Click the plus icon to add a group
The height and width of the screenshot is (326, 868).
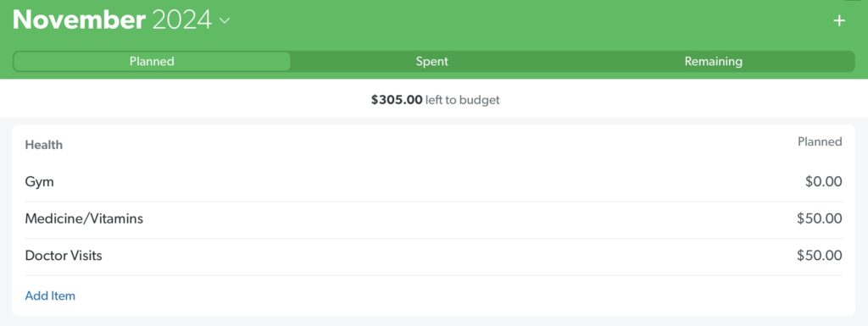(839, 21)
